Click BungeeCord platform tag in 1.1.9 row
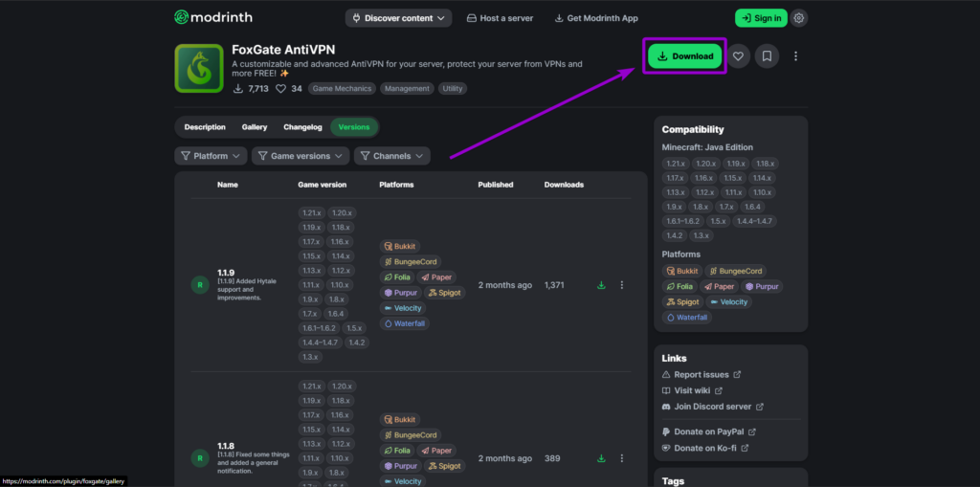Image resolution: width=980 pixels, height=487 pixels. tap(411, 262)
